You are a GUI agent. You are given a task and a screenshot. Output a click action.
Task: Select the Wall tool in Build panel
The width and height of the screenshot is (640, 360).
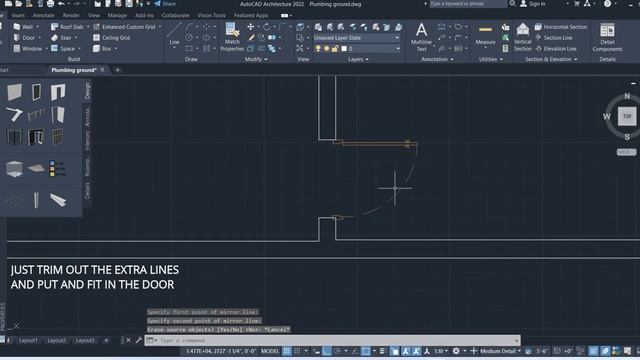point(23,27)
